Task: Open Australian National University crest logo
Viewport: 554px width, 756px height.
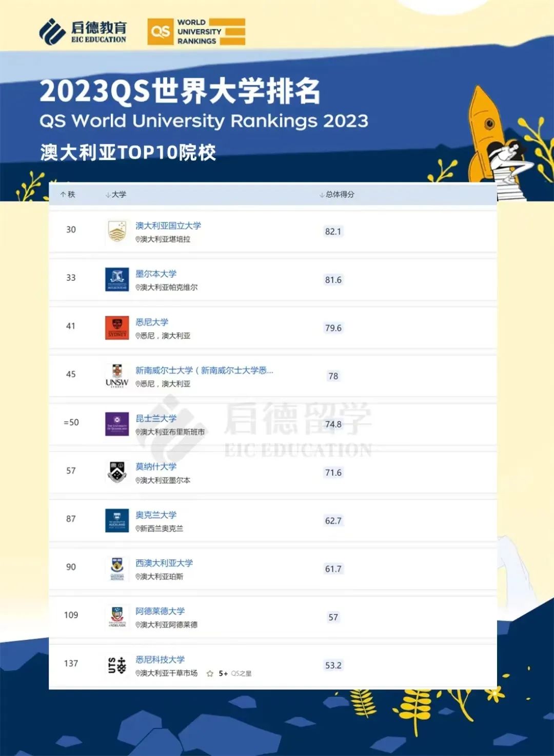Action: tap(117, 231)
